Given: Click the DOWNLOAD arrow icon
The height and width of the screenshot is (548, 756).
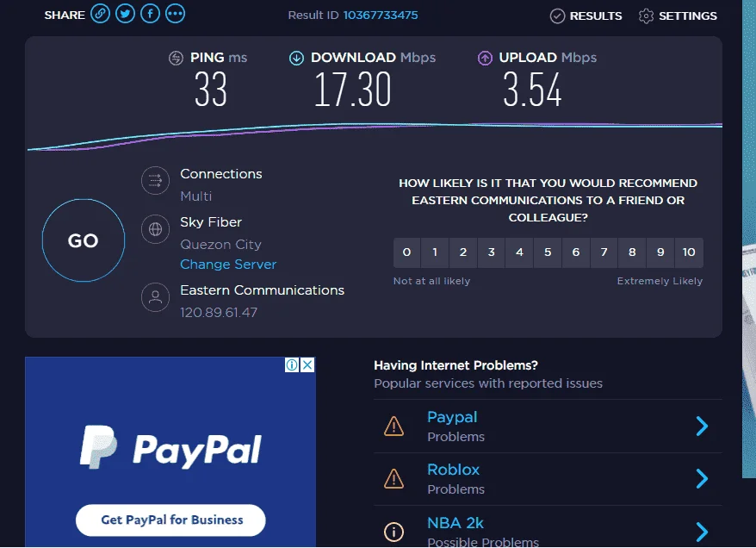Looking at the screenshot, I should coord(296,58).
